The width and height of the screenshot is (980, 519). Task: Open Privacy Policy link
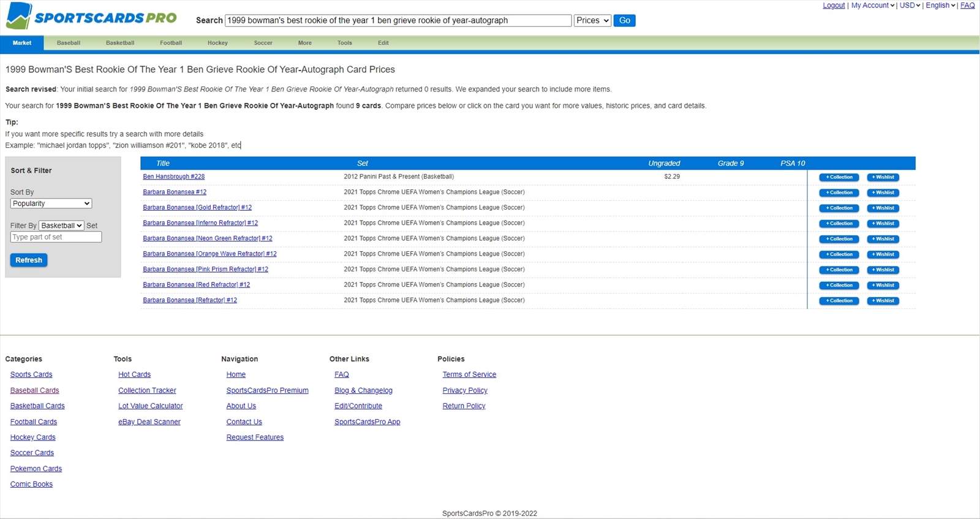465,390
